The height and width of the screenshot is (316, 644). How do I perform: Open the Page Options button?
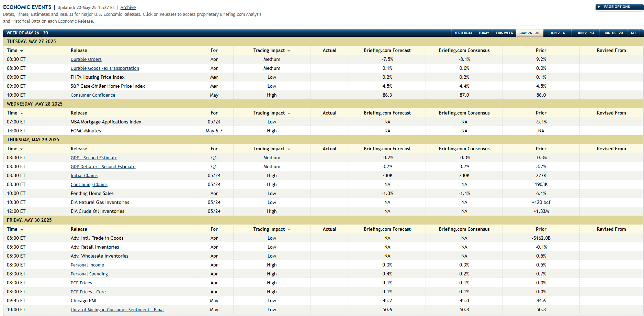[x=619, y=7]
